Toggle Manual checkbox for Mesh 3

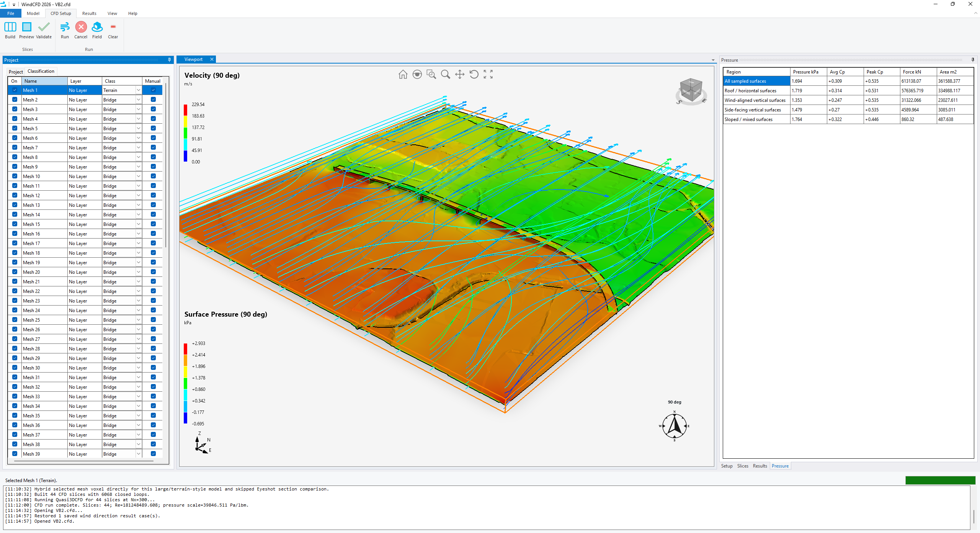[153, 109]
